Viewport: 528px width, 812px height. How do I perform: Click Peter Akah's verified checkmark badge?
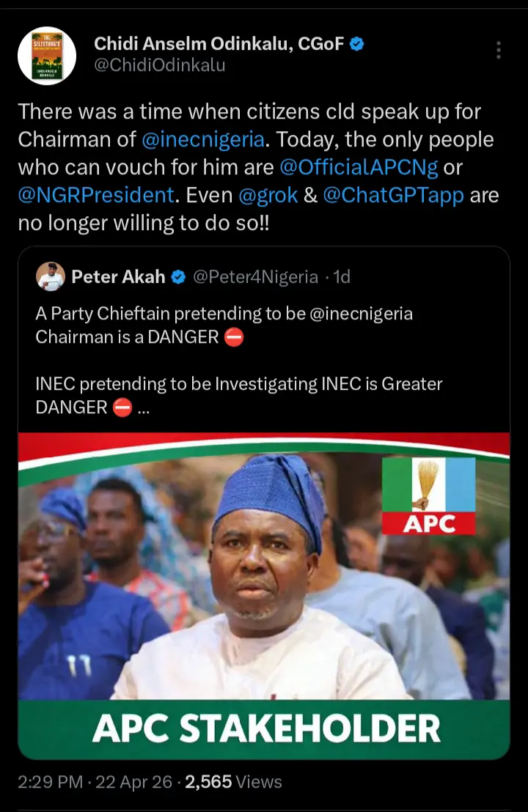point(177,276)
